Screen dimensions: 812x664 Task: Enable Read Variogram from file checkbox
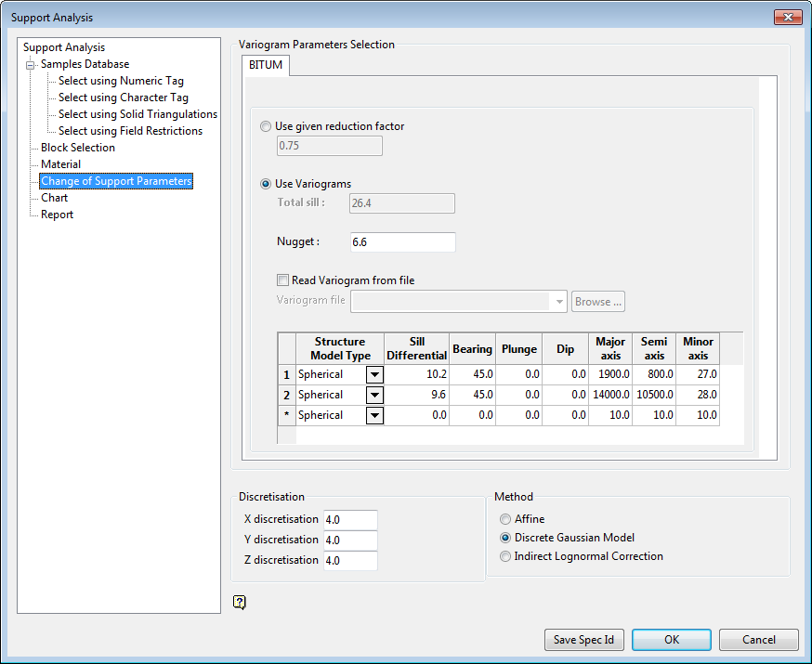click(283, 280)
